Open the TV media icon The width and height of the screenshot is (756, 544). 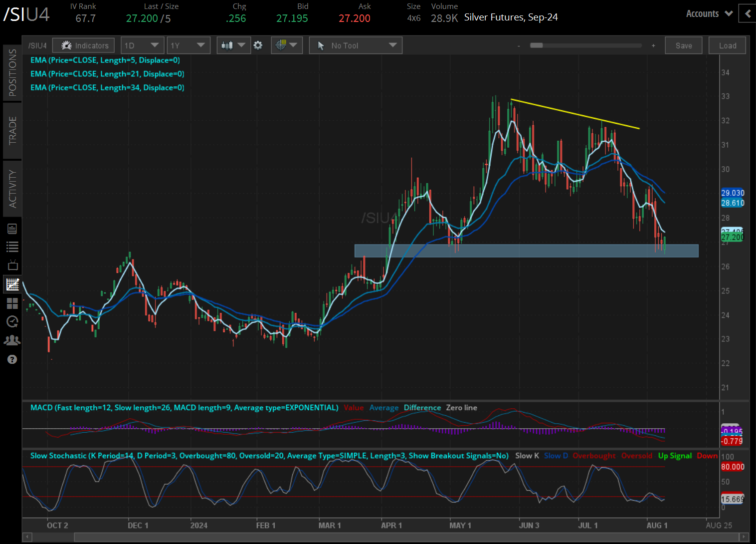(12, 265)
